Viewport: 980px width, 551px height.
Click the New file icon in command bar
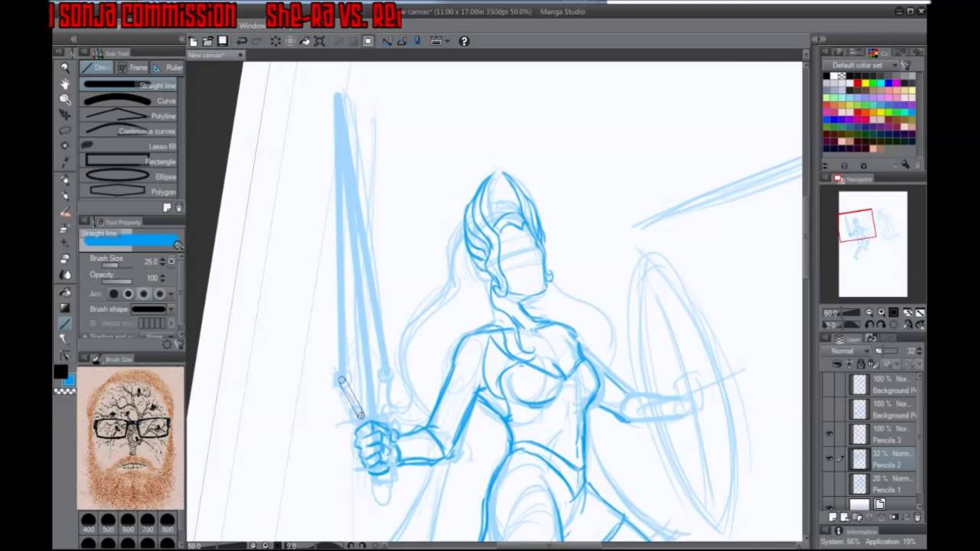point(194,41)
